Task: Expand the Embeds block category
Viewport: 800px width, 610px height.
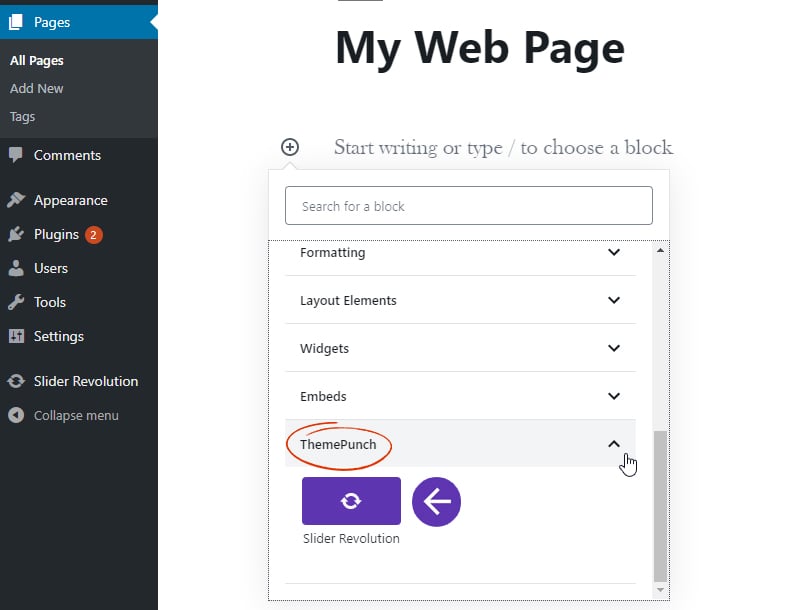Action: click(x=460, y=396)
